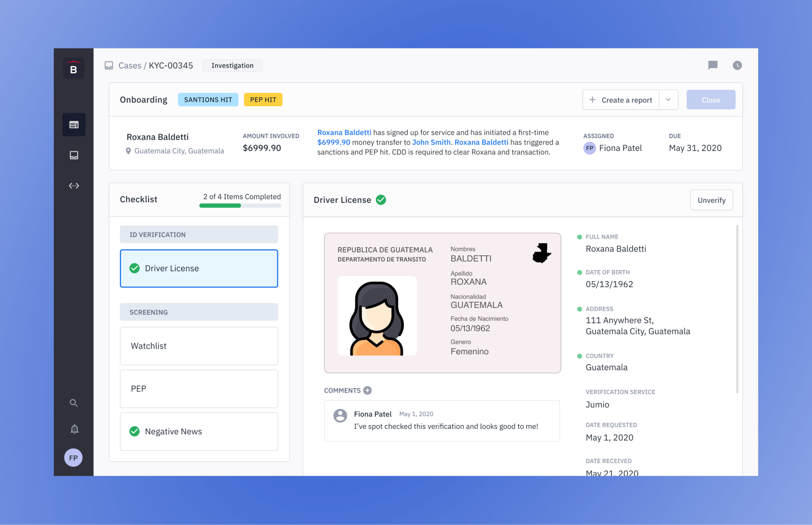
Task: Add a comment with the plus icon
Action: [367, 390]
